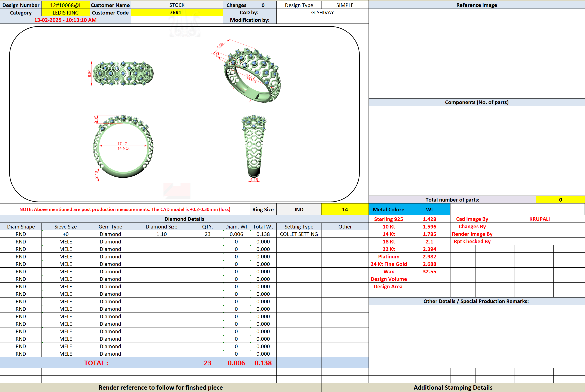Click the Gem Type column header
Screen dimensions: 585x392
coord(110,227)
